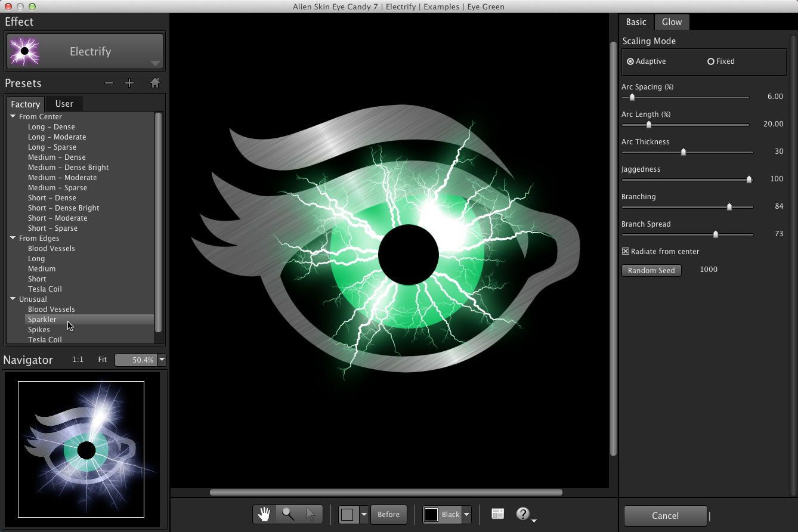This screenshot has width=798, height=532.
Task: Enable Fixed scaling mode
Action: coord(711,61)
